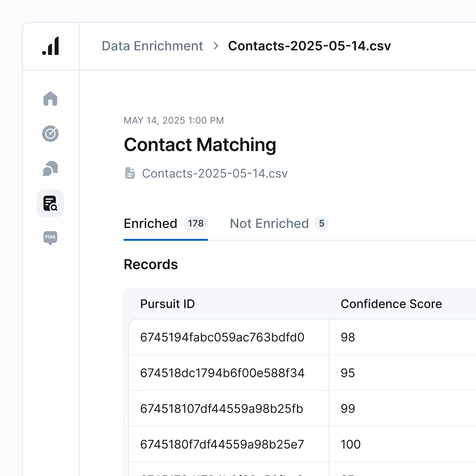Screen dimensions: 476x476
Task: Select the active data enrichment records icon
Action: tap(50, 203)
